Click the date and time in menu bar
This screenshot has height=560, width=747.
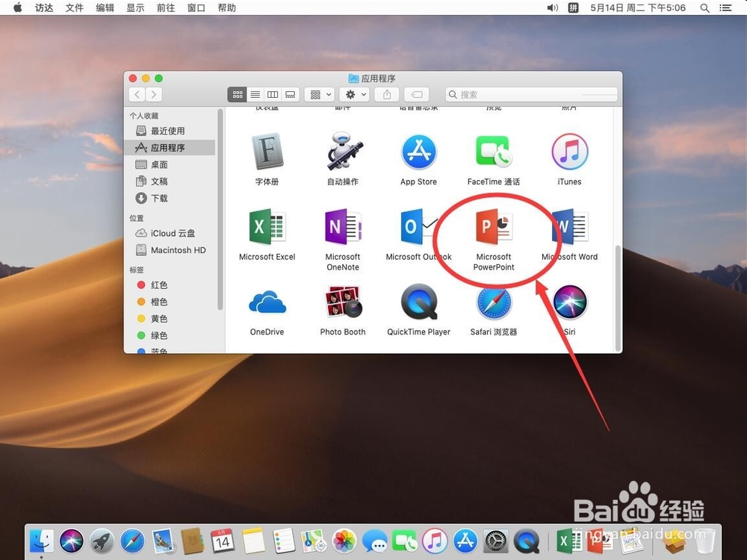point(638,7)
